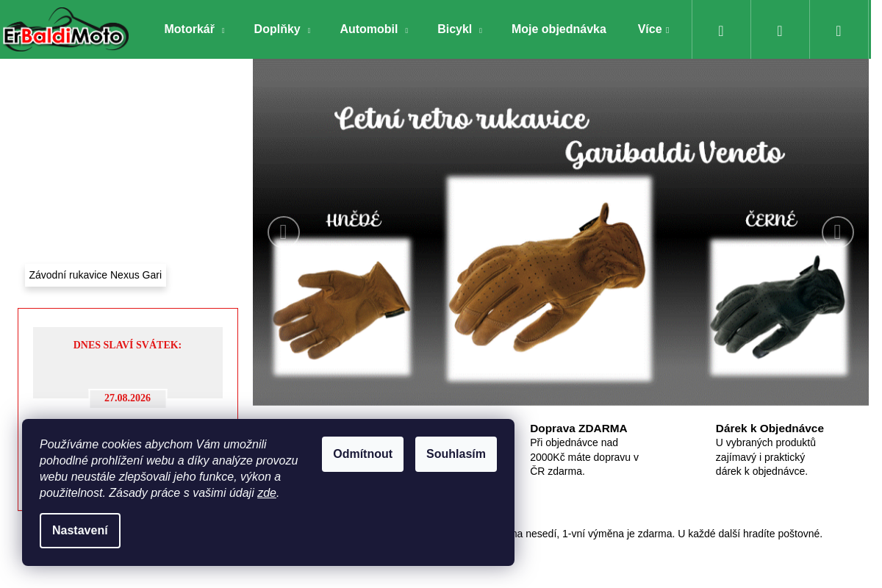Click the 'Letní retro rukavice' banner title

click(x=462, y=120)
